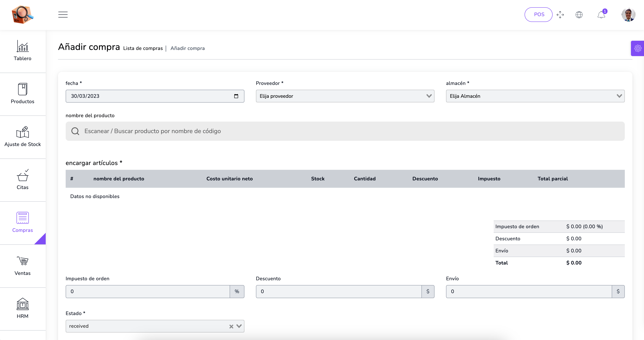Open the Productos sidebar icon

[22, 89]
